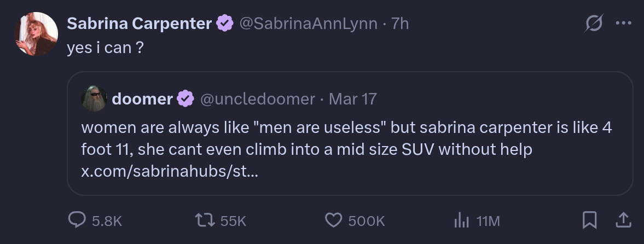Open view analytics bar chart icon

(x=462, y=220)
